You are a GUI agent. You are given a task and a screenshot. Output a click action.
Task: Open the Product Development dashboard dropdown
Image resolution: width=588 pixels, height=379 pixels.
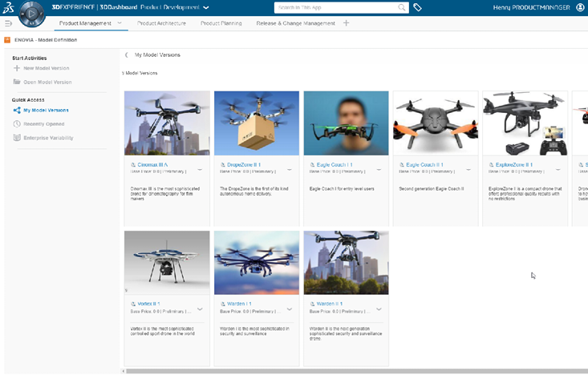click(206, 7)
